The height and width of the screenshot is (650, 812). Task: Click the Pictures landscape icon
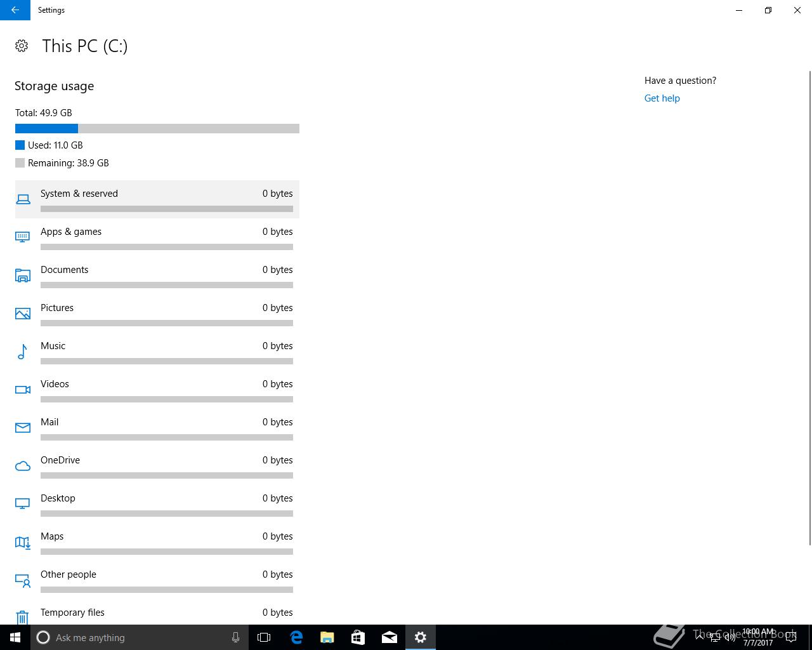click(x=23, y=314)
